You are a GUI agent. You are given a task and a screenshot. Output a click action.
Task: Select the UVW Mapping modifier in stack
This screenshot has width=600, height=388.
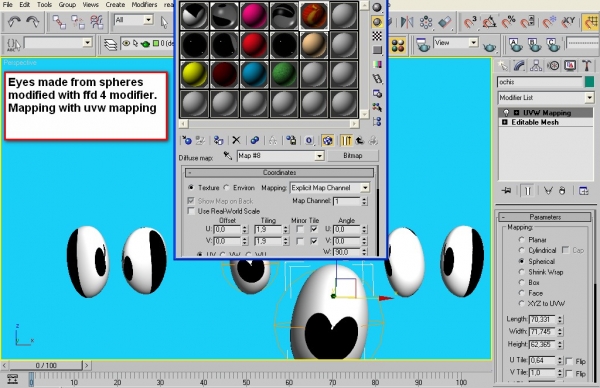coord(546,113)
